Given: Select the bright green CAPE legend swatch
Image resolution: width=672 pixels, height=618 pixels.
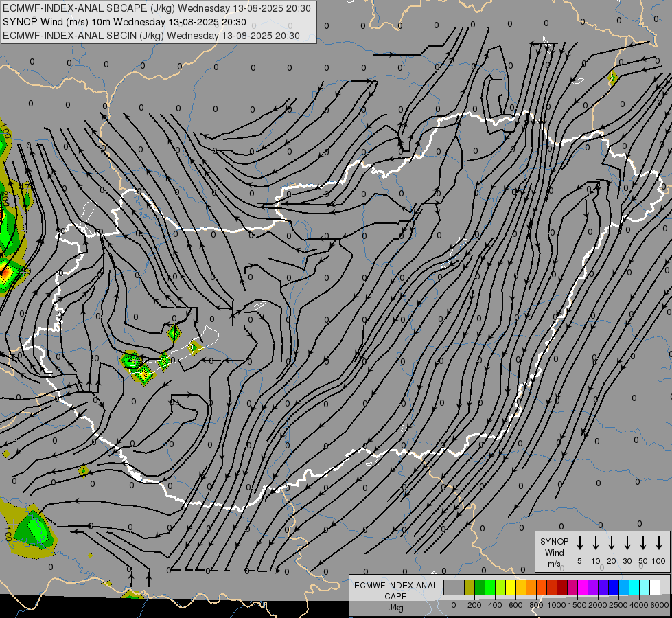Looking at the screenshot, I should [490, 587].
